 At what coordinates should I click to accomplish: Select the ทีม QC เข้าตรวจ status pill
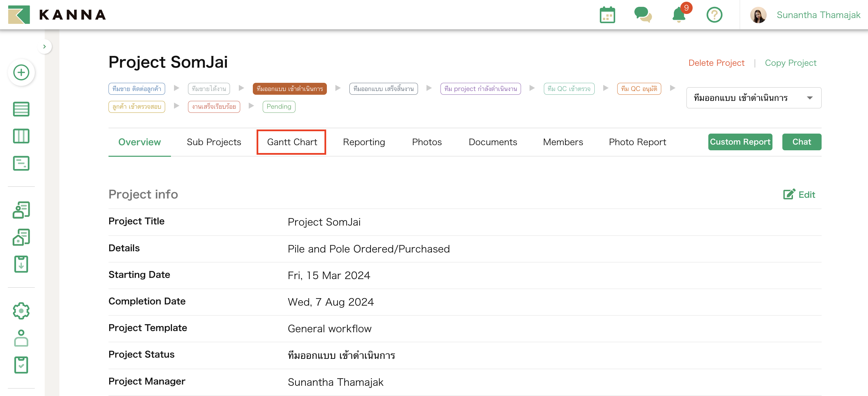(x=569, y=88)
